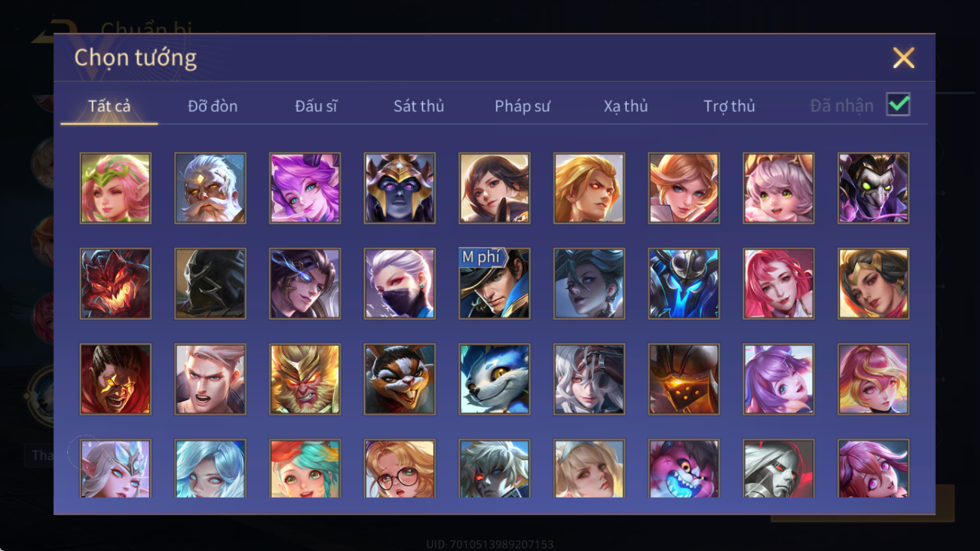View the "Đấu sĩ" heroes tab
Viewport: 980px width, 551px height.
pyautogui.click(x=316, y=106)
